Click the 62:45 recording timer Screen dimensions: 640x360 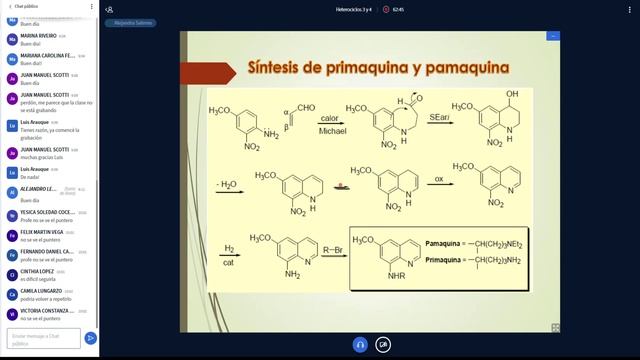point(398,9)
